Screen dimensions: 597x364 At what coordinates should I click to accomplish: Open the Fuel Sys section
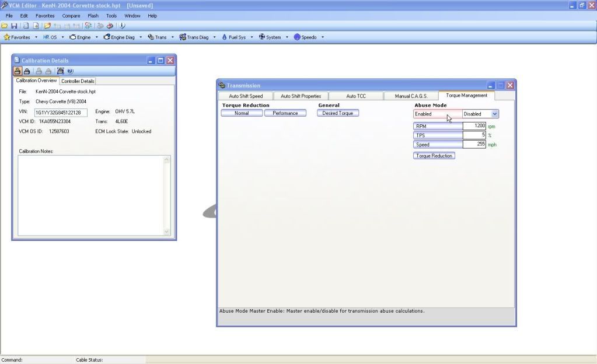tap(233, 37)
